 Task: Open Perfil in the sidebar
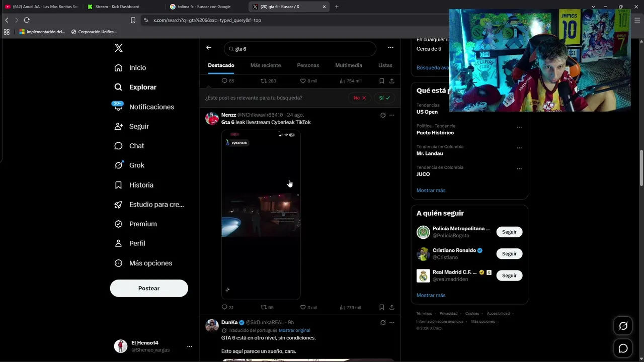click(130, 243)
